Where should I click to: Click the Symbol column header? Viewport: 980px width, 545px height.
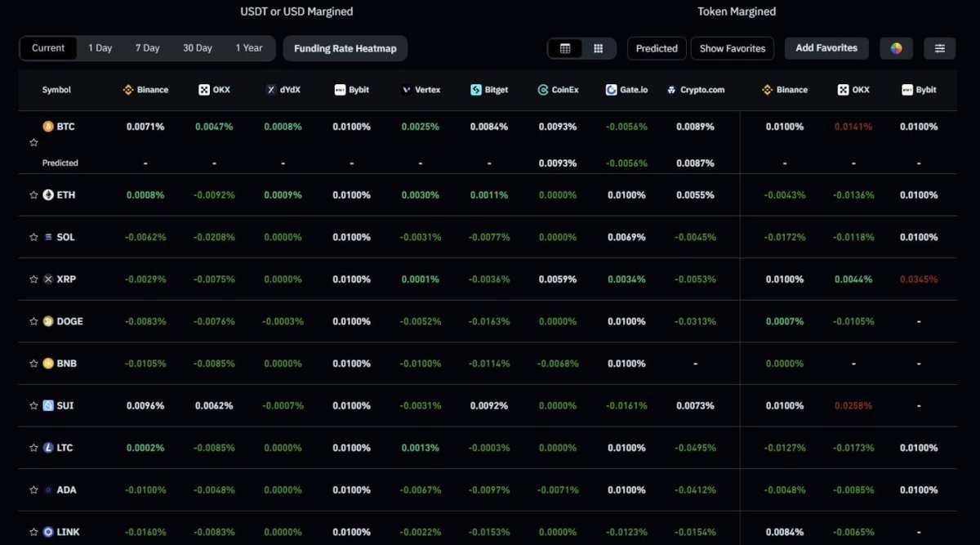point(56,90)
